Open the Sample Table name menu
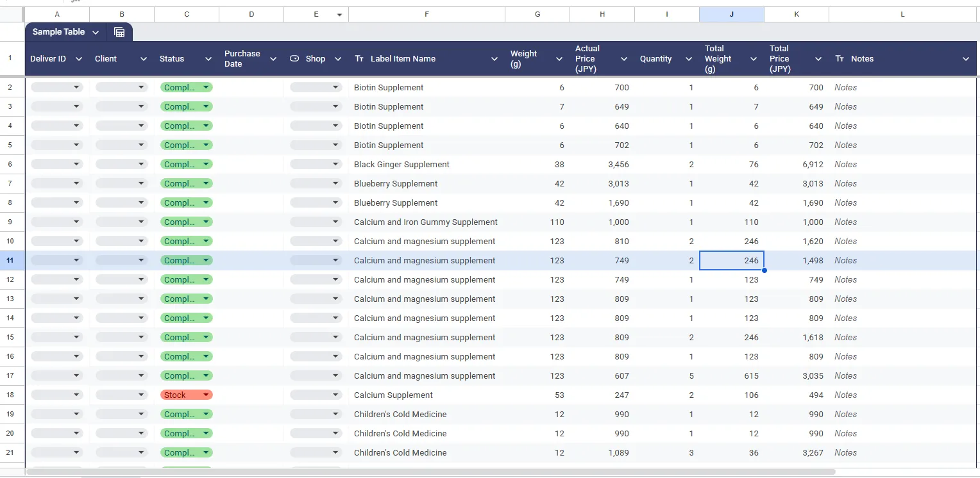 (96, 32)
